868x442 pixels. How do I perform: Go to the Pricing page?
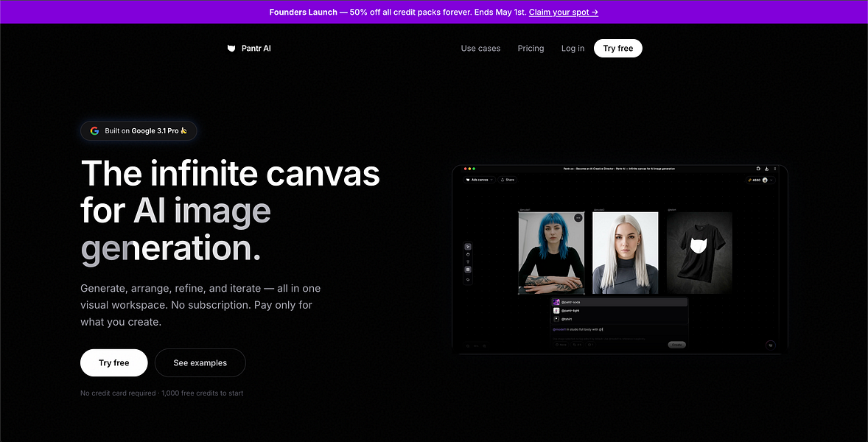pyautogui.click(x=531, y=48)
